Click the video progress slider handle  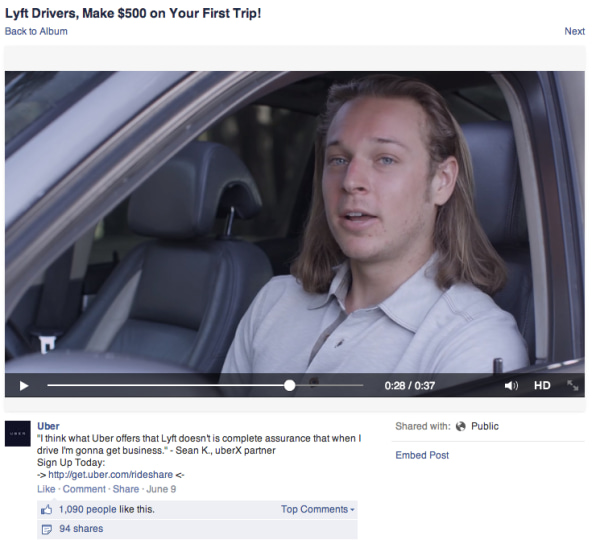[x=290, y=385]
